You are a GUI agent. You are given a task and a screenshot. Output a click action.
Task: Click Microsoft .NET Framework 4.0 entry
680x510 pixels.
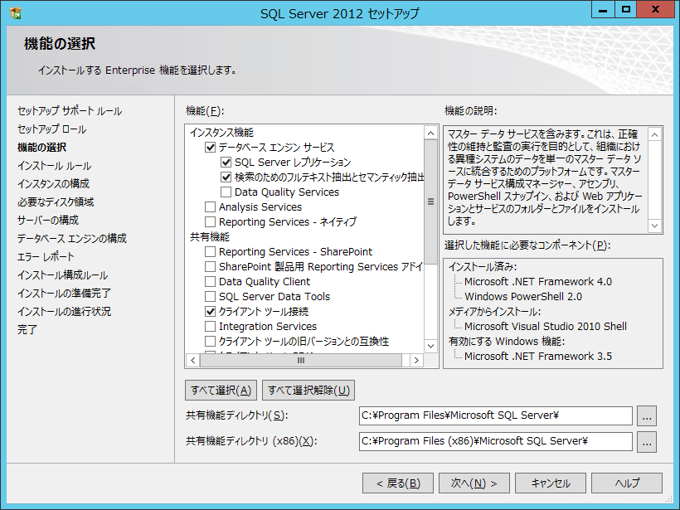pyautogui.click(x=538, y=281)
